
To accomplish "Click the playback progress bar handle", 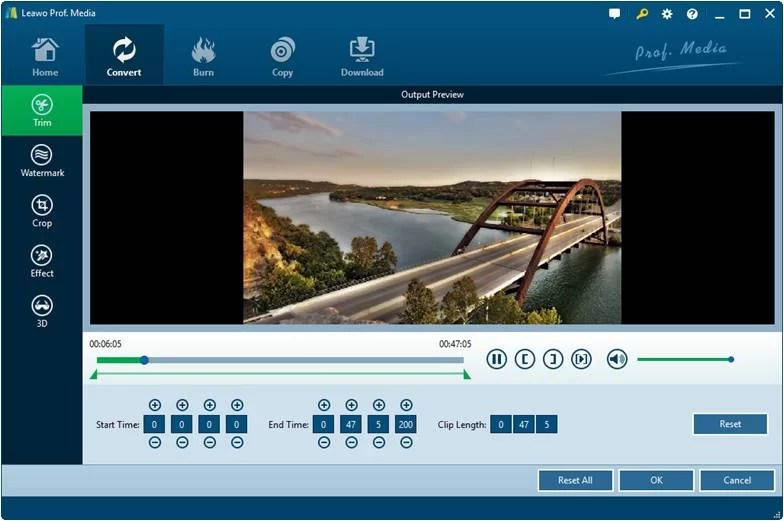I will (144, 360).
